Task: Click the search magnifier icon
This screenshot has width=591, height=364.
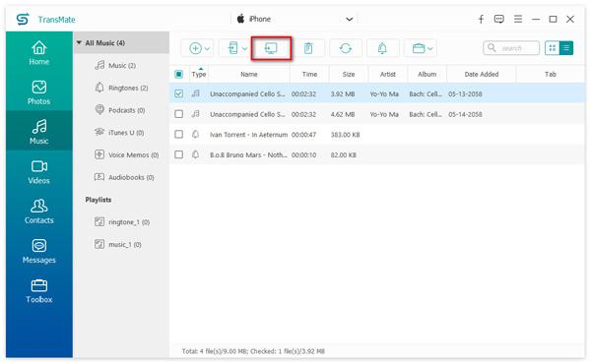Action: tap(492, 48)
